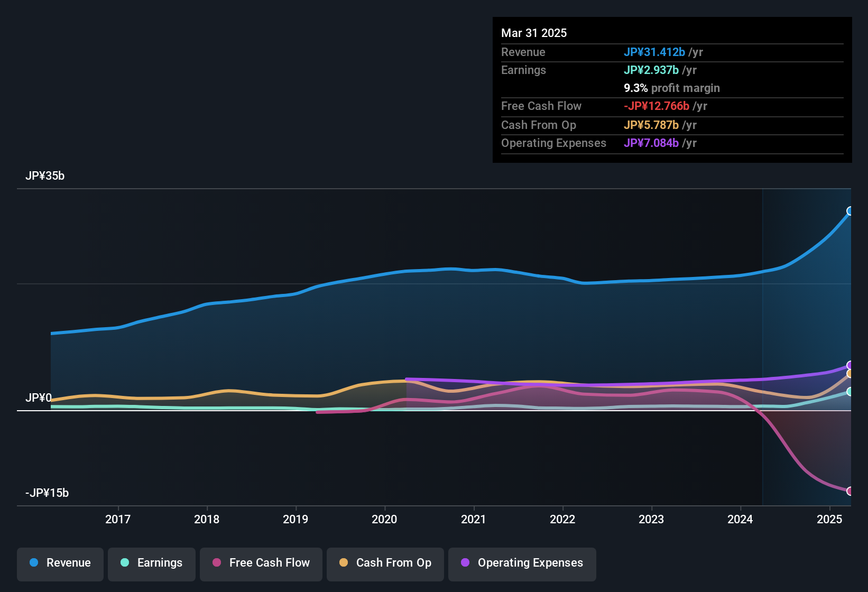The image size is (868, 592).
Task: Click the Earnings row label in tooltip
Action: pos(523,70)
